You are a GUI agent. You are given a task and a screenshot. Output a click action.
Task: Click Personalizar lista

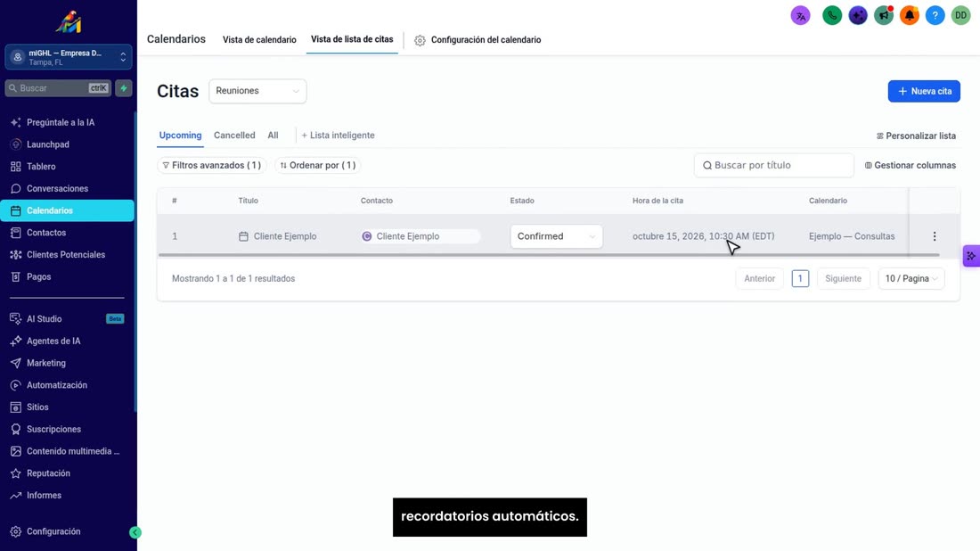[x=916, y=136]
